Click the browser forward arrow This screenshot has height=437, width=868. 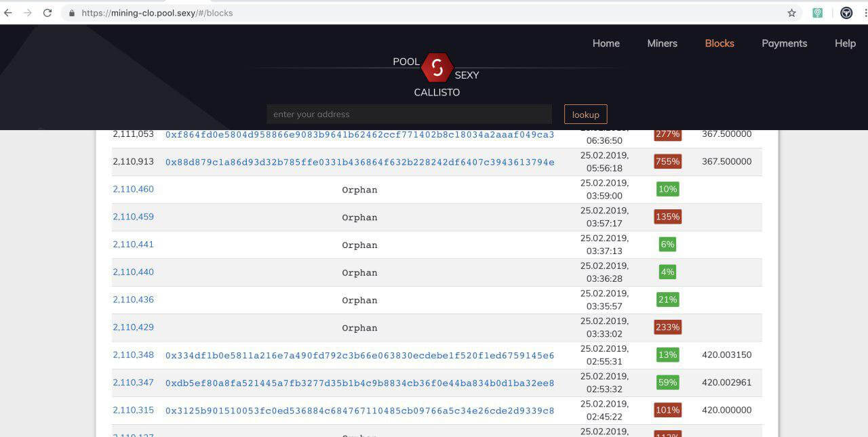[28, 13]
